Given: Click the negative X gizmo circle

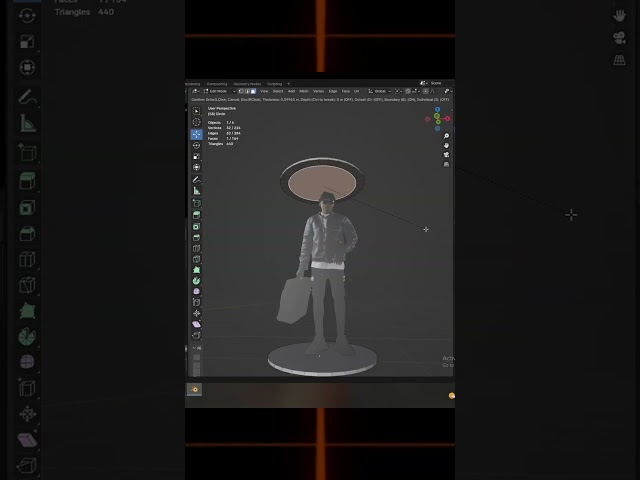Looking at the screenshot, I should (427, 119).
